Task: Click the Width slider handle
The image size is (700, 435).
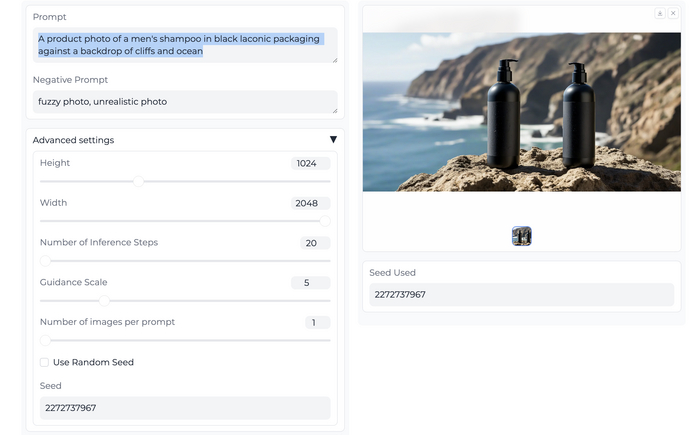Action: (x=325, y=221)
